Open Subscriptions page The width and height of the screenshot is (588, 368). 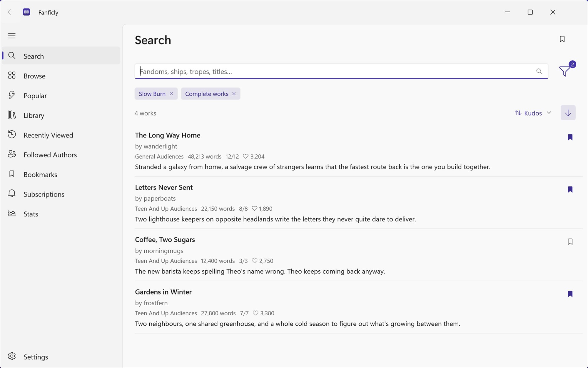coord(61,194)
